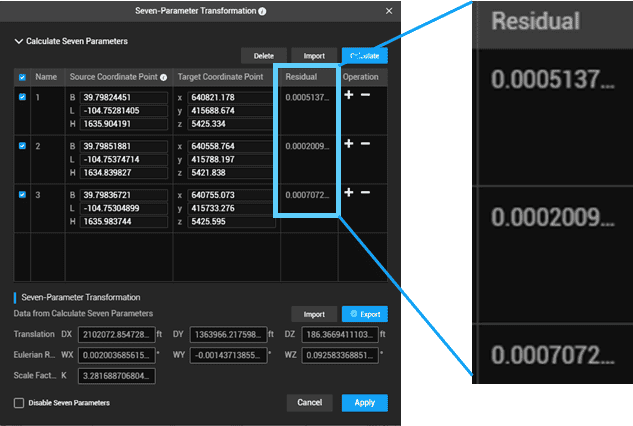Click the plus icon for row 3
This screenshot has width=633, height=426.
349,192
